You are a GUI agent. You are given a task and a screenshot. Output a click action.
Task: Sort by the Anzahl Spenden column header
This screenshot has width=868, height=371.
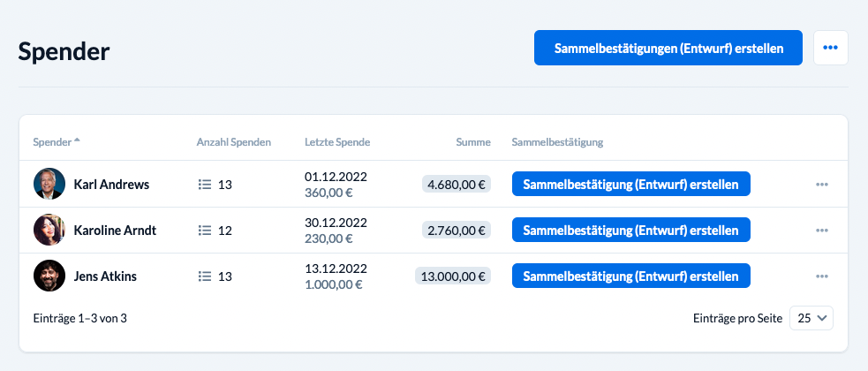tap(234, 141)
